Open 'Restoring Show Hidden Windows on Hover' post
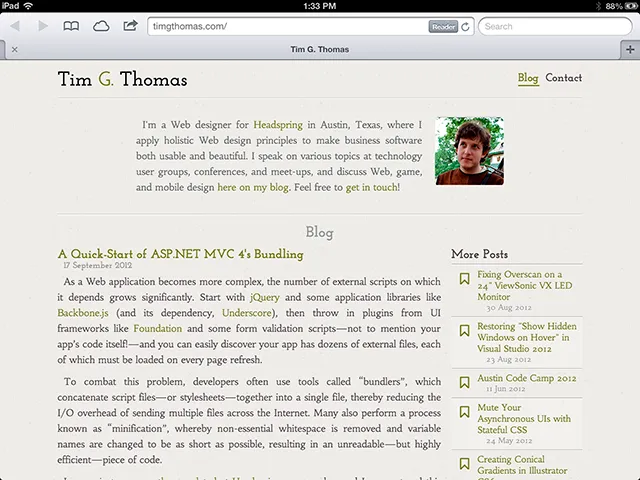The width and height of the screenshot is (640, 480). (527, 337)
